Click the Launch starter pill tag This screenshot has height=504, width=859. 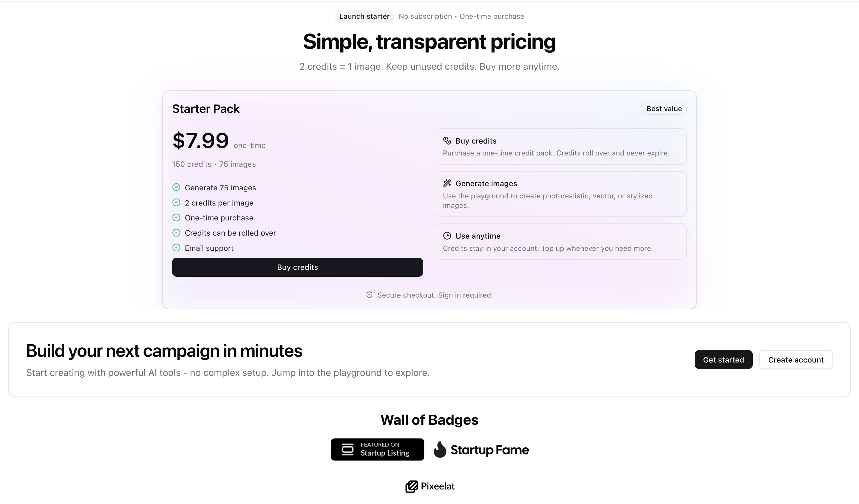tap(364, 16)
